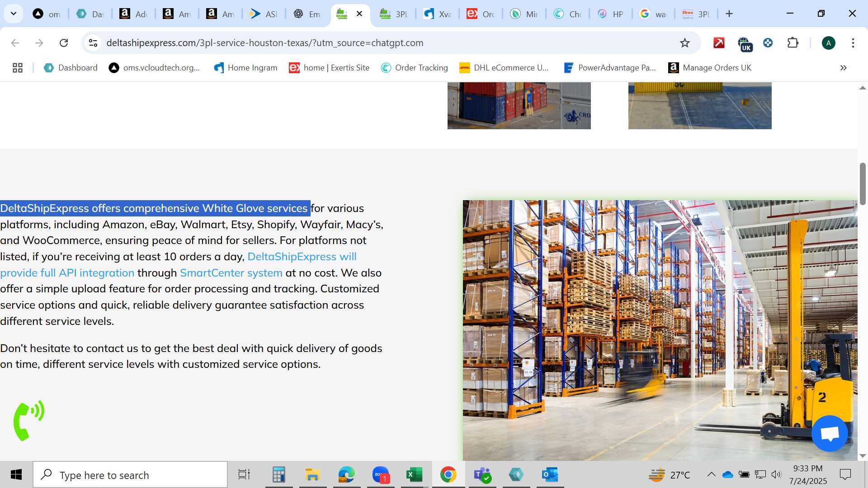
Task: Open Excel from the taskbar
Action: point(414,474)
